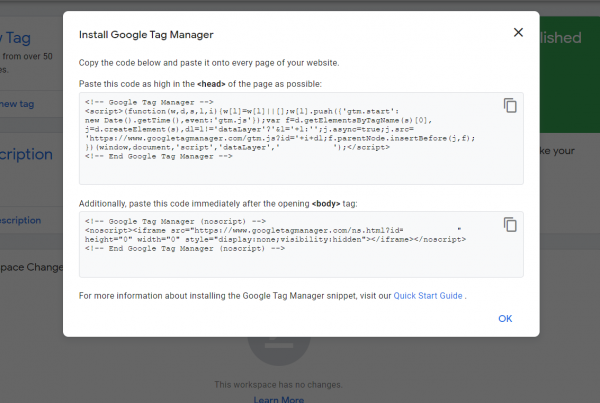The height and width of the screenshot is (403, 600).
Task: Click the 'This workspace has no changes' text
Action: pyautogui.click(x=278, y=385)
